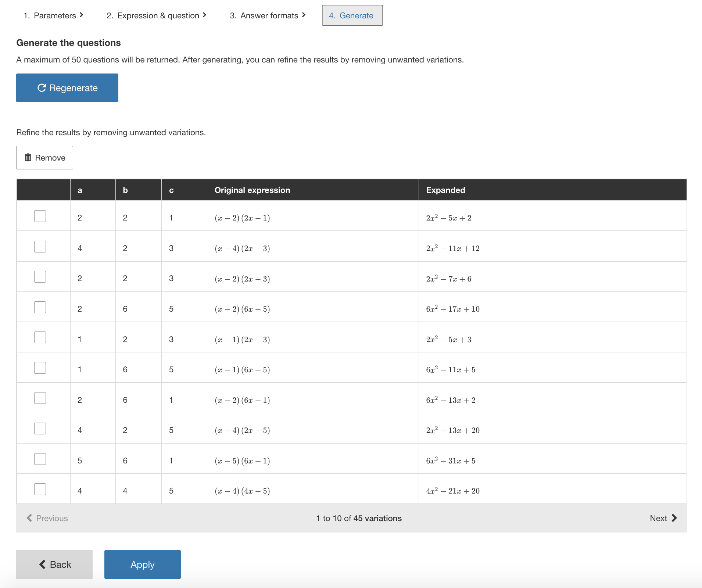Click the Expanded column header
The width and height of the screenshot is (702, 588).
pos(445,190)
